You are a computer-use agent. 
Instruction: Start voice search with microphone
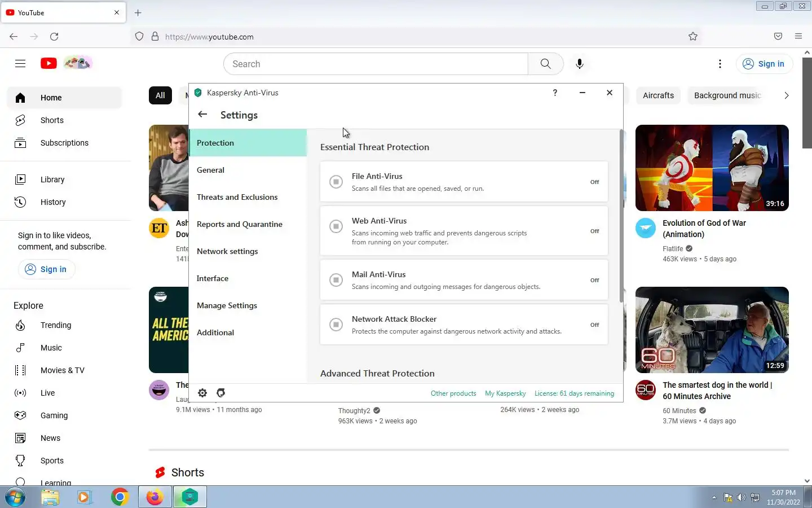[x=580, y=64]
